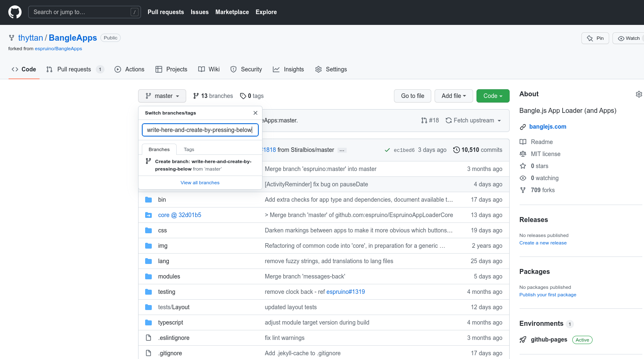The image size is (644, 359).
Task: Click the branch name input field
Action: 200,130
